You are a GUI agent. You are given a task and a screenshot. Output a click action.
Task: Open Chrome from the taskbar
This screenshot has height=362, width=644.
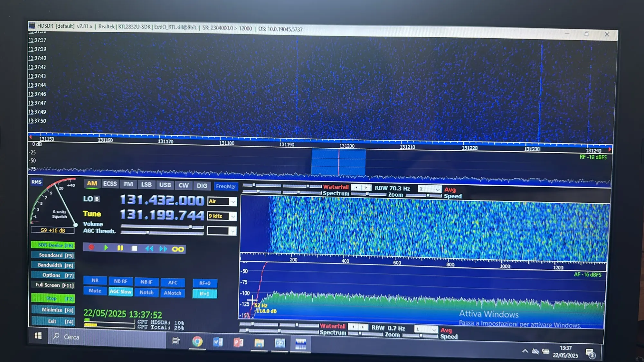tap(197, 342)
